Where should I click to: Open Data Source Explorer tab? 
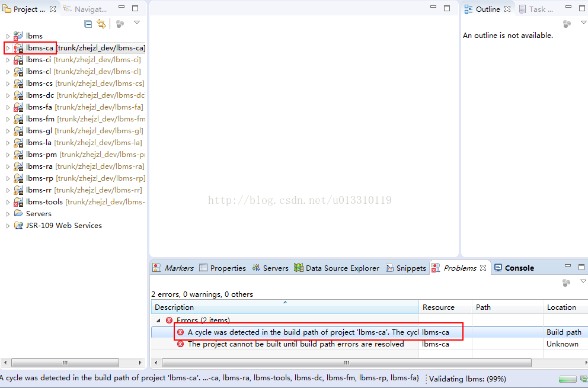pyautogui.click(x=337, y=268)
